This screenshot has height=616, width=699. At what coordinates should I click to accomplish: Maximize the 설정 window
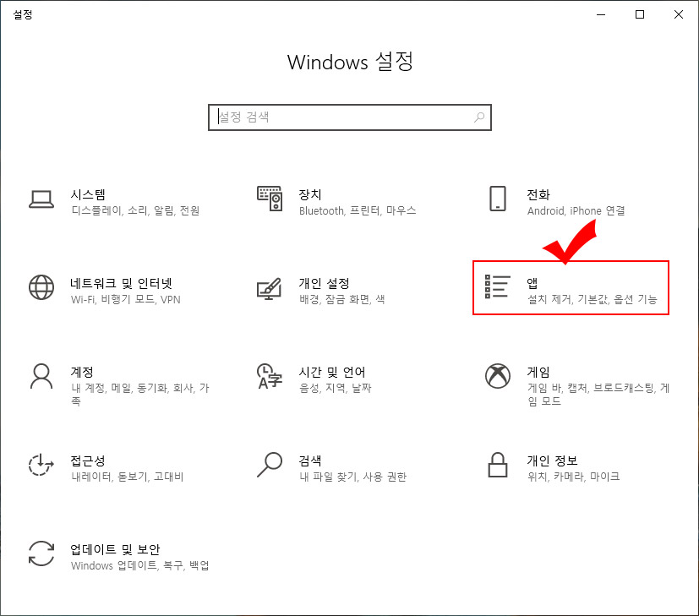[640, 14]
